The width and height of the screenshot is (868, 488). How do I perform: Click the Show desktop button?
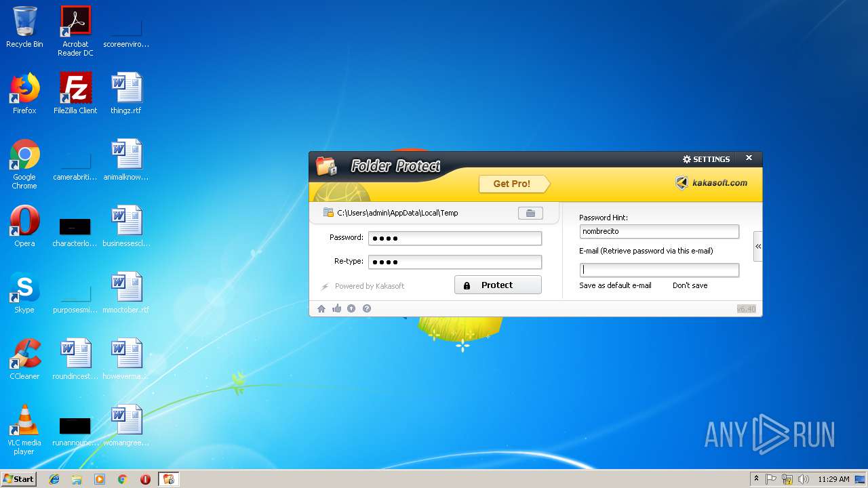tap(861, 479)
